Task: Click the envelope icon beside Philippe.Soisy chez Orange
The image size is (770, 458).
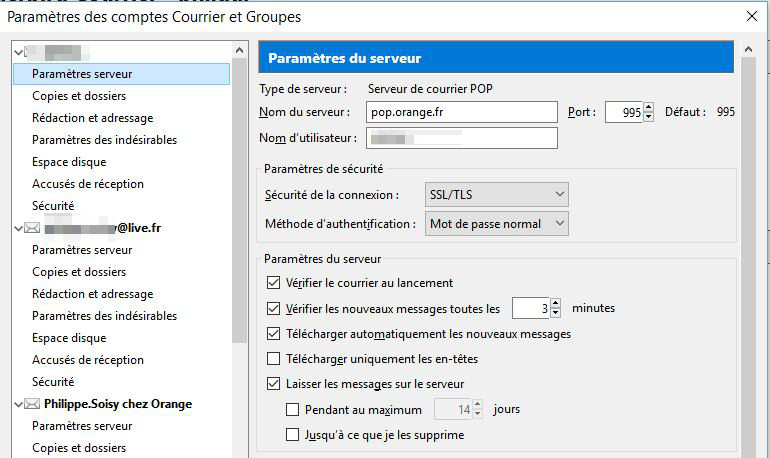Action: click(x=33, y=404)
